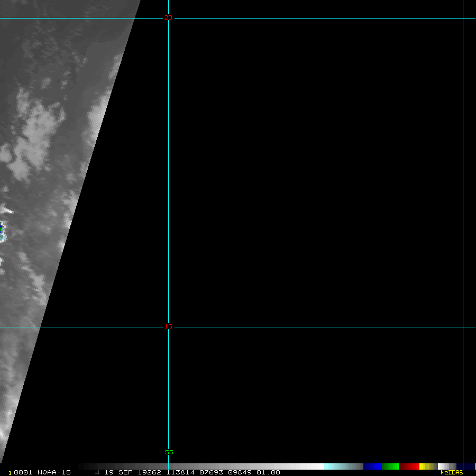Click the yellow segment of the color bar
Screen dimensions: 476x476
pos(425,466)
